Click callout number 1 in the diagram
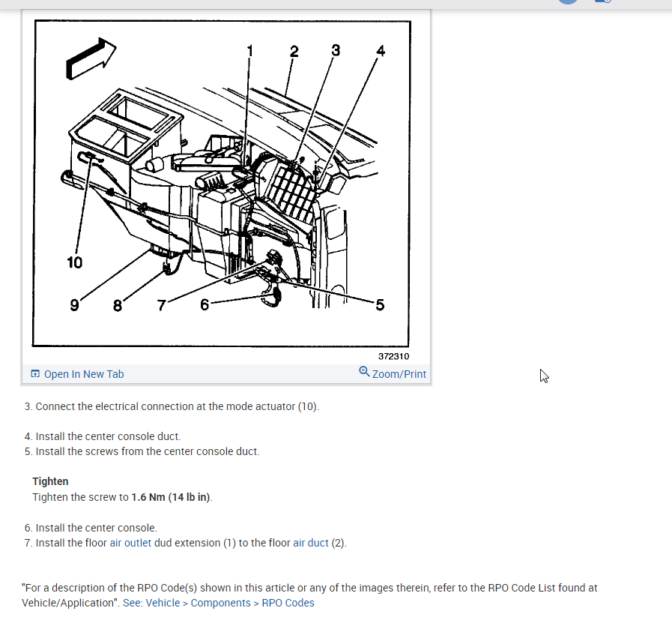Screen dimensions: 672x620 (250, 50)
